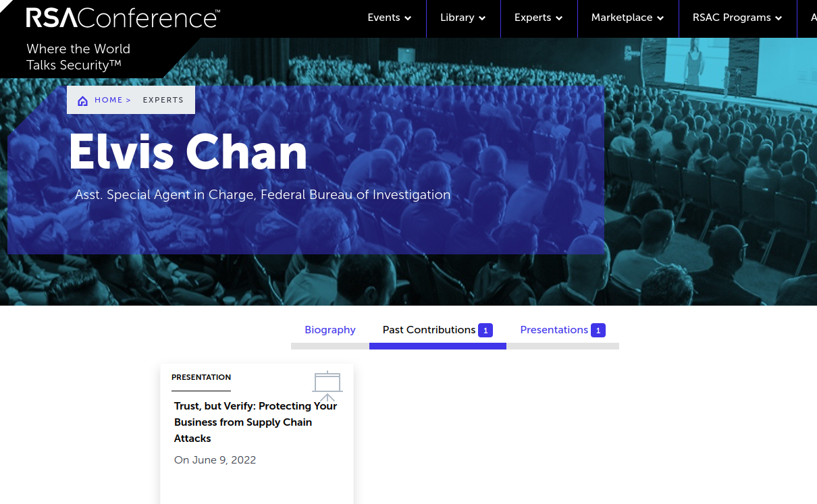817x504 pixels.
Task: Select the Past Contributions tab
Action: pos(438,330)
